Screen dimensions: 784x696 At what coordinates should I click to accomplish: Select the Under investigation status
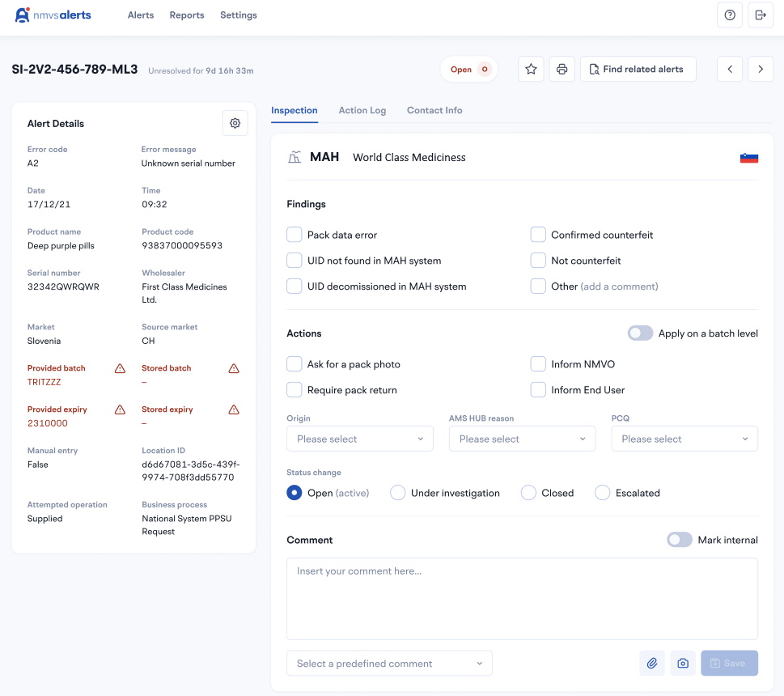[398, 493]
